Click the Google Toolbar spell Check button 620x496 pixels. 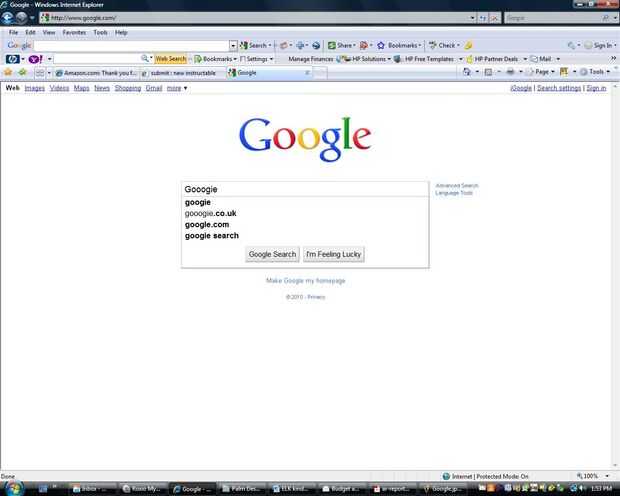[444, 45]
